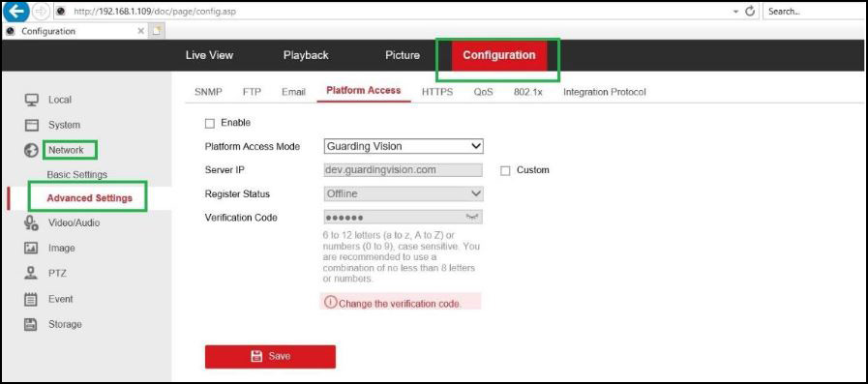Switch to the FTP tab

pos(252,92)
